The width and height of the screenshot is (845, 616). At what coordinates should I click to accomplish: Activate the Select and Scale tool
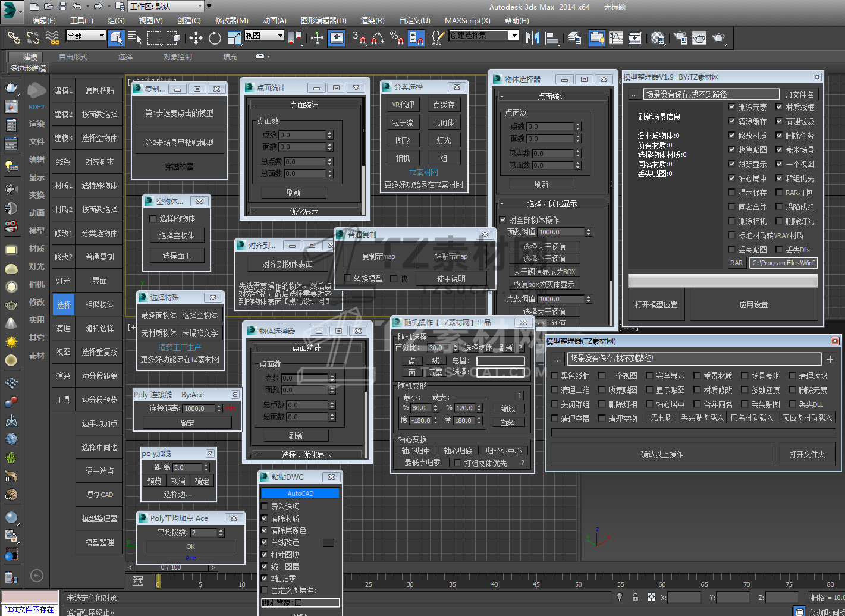(x=234, y=38)
